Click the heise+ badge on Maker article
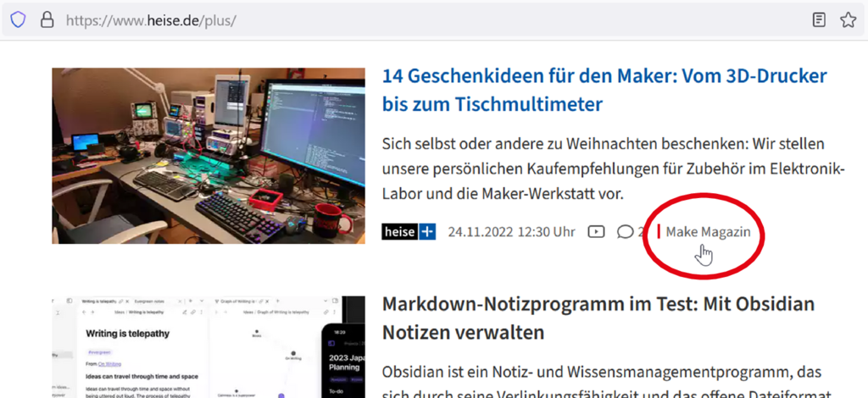The image size is (868, 398). pos(409,232)
